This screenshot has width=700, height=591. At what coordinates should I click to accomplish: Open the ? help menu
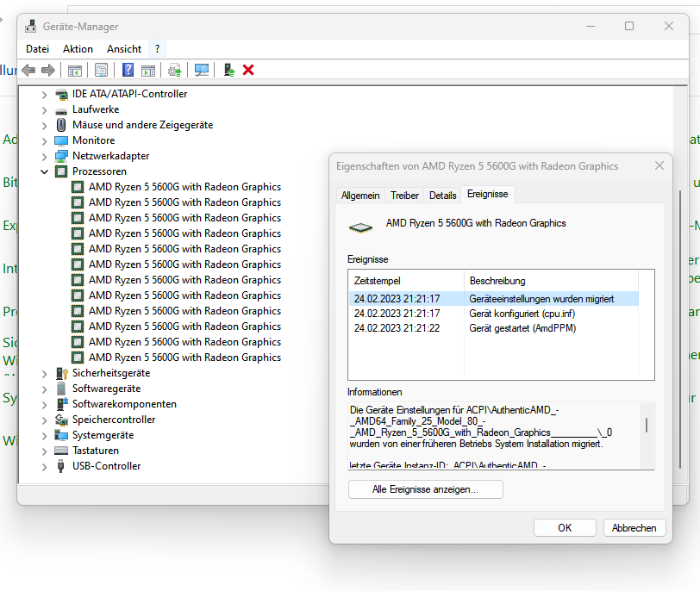[x=157, y=49]
